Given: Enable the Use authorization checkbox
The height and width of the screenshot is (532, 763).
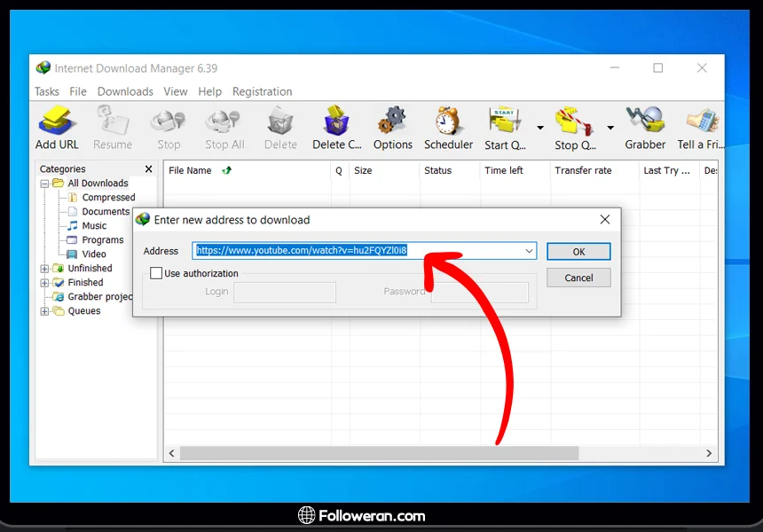Looking at the screenshot, I should click(x=156, y=273).
